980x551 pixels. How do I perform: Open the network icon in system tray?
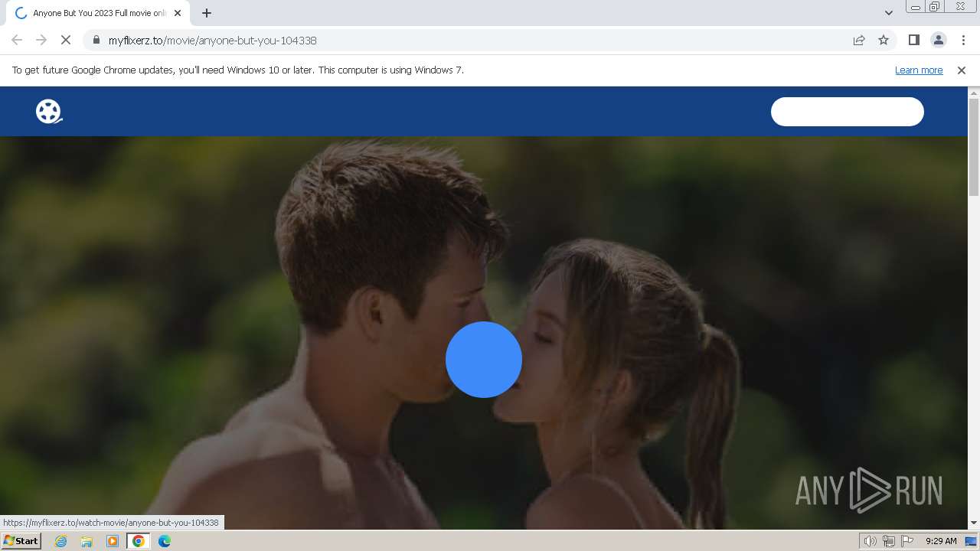pyautogui.click(x=889, y=541)
